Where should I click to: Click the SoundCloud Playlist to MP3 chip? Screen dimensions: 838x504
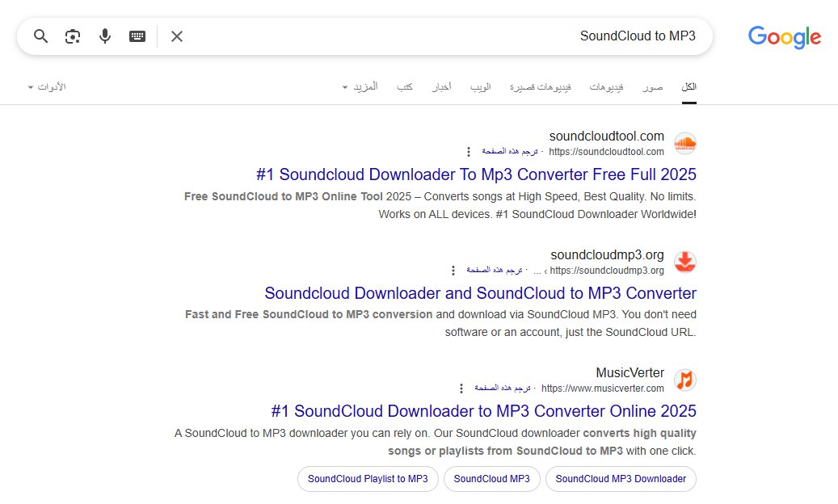coord(368,479)
